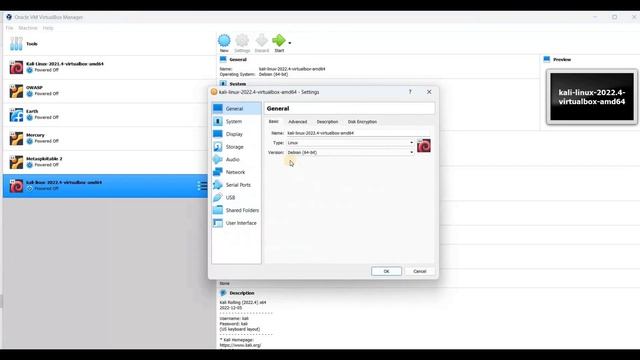This screenshot has width=640, height=360.
Task: Switch to the Basic tab
Action: pos(273,122)
